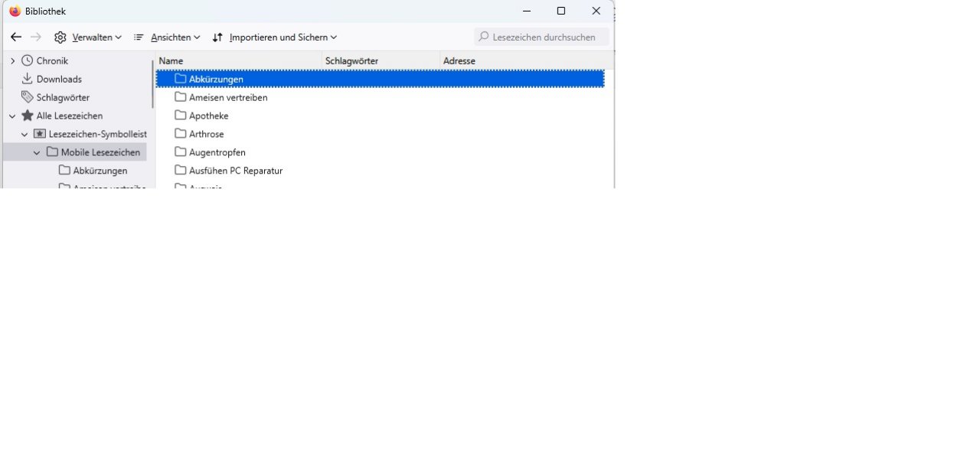Maximize the Bibliothek window
Viewport: 980px width, 472px height.
click(x=561, y=11)
